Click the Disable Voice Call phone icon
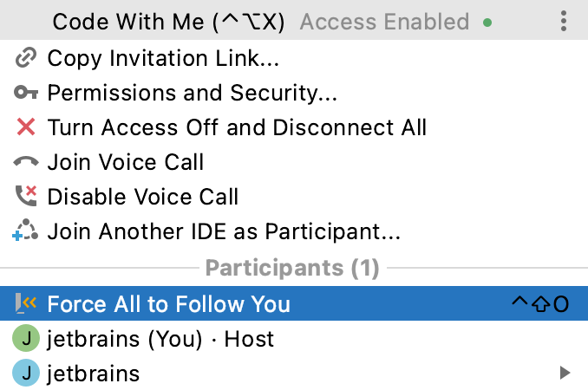The image size is (588, 390). pyautogui.click(x=26, y=197)
